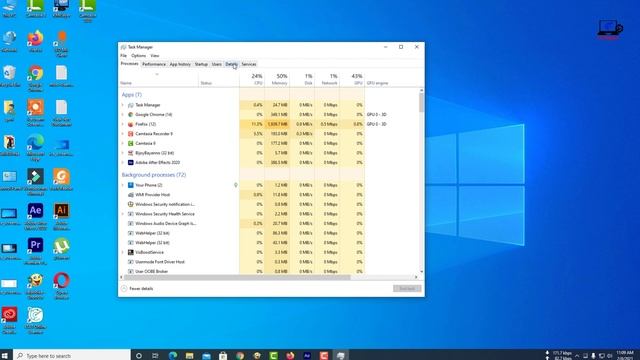This screenshot has height=360, width=640.
Task: Collapse view using Fewer details arrow
Action: tap(124, 289)
